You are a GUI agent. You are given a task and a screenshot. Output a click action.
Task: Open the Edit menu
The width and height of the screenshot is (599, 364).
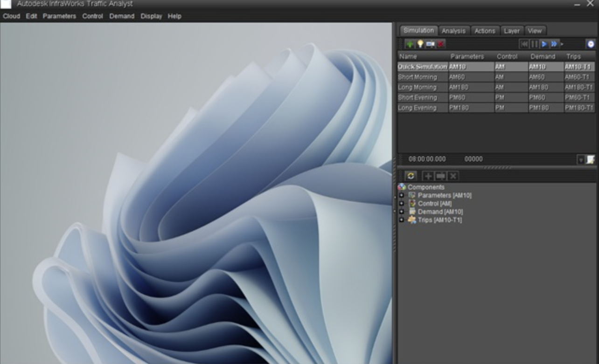tap(31, 16)
